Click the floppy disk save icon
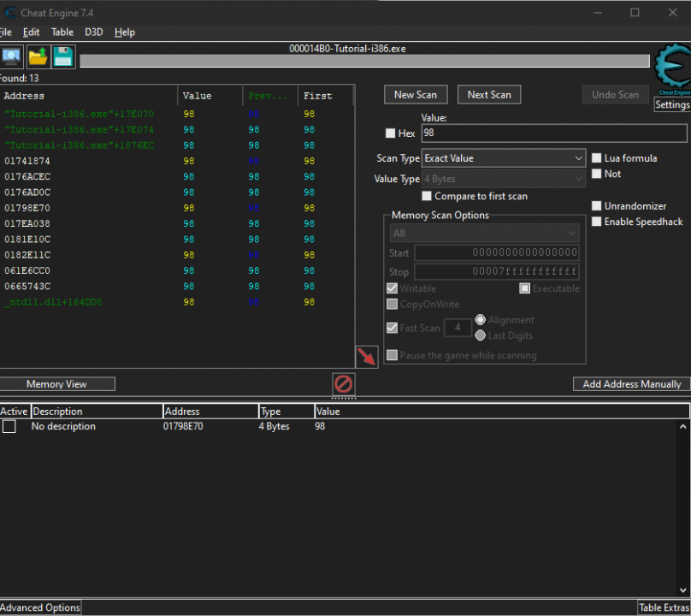Screen dimensions: 691x616 (63, 57)
